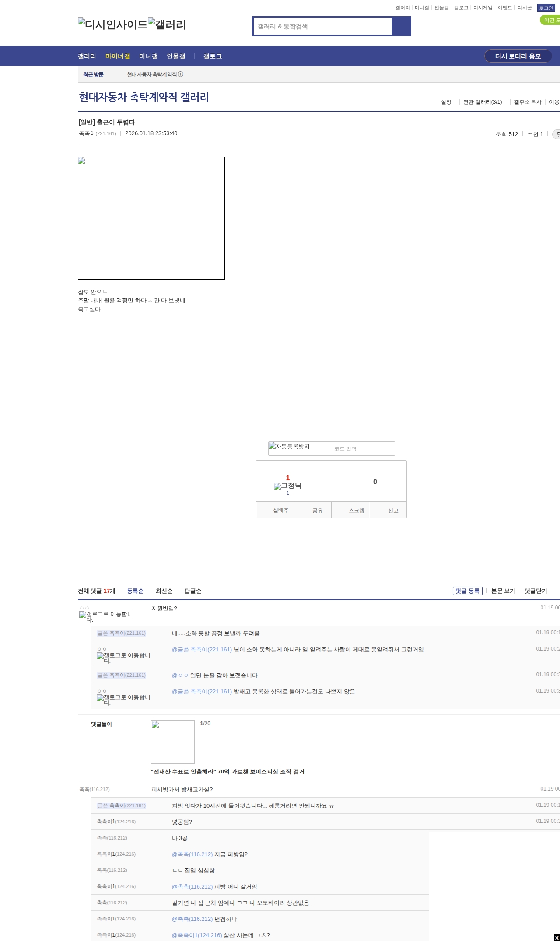Click the @ㅇㅇ mention before '일단 눈을 감아 보겟습니다'
Image resolution: width=560 pixels, height=941 pixels.
180,675
